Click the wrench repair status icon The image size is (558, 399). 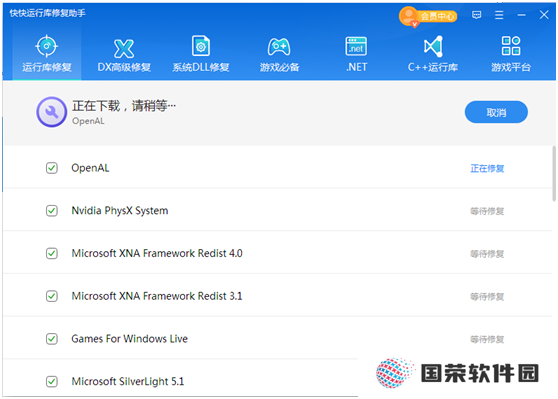[x=52, y=112]
